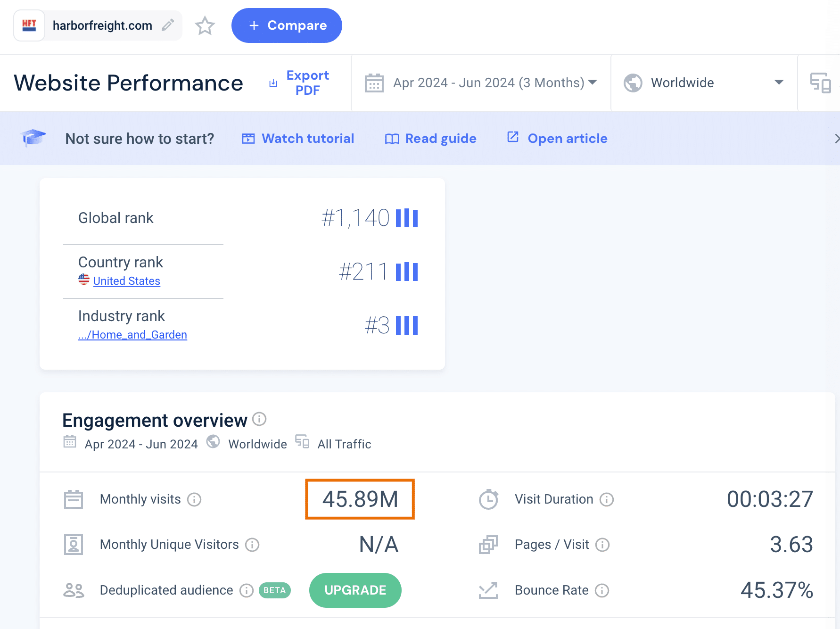Click the #1,140 global rank value

355,218
